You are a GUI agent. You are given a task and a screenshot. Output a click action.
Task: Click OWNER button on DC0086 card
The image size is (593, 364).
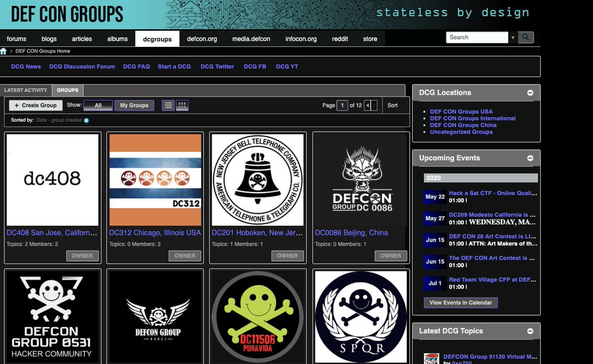pos(391,256)
